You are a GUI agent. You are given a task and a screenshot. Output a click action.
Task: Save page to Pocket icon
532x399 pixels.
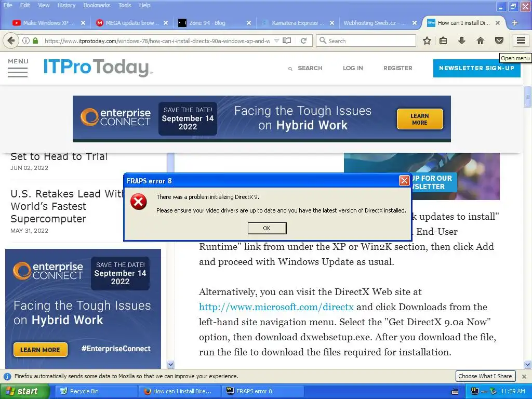[499, 41]
